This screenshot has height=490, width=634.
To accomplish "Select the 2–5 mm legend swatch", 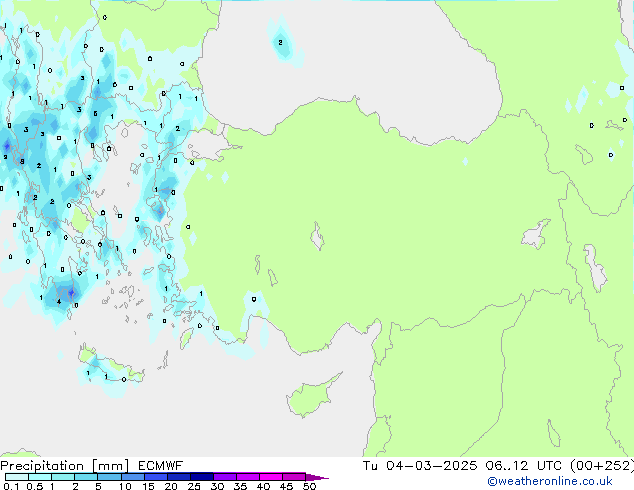I will (86, 477).
